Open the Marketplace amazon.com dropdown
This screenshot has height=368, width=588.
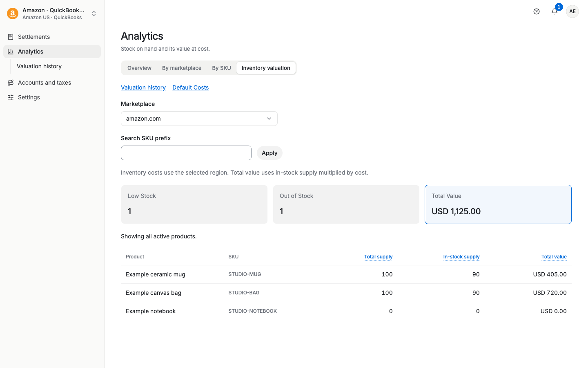tap(199, 119)
